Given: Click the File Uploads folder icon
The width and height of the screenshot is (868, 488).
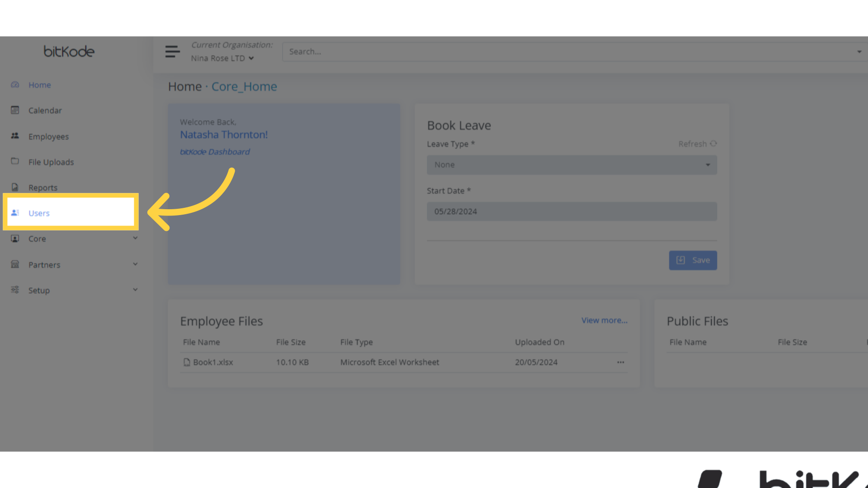Looking at the screenshot, I should [15, 161].
